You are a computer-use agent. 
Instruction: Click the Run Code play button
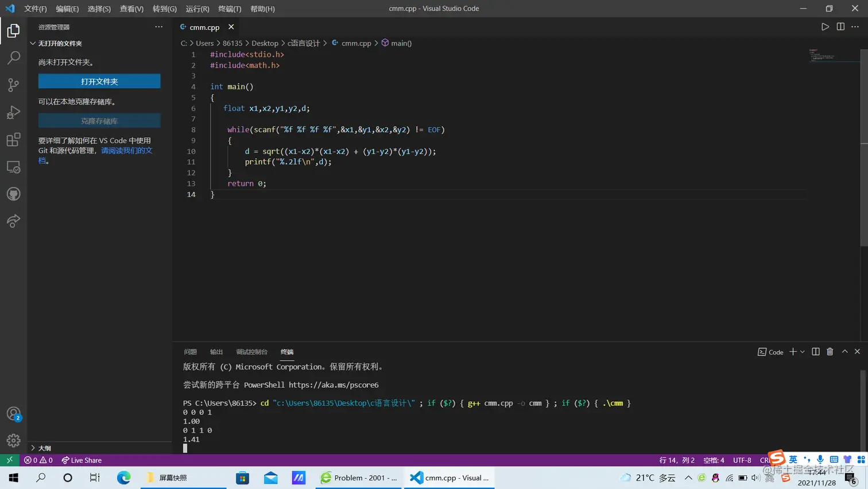[x=825, y=27]
